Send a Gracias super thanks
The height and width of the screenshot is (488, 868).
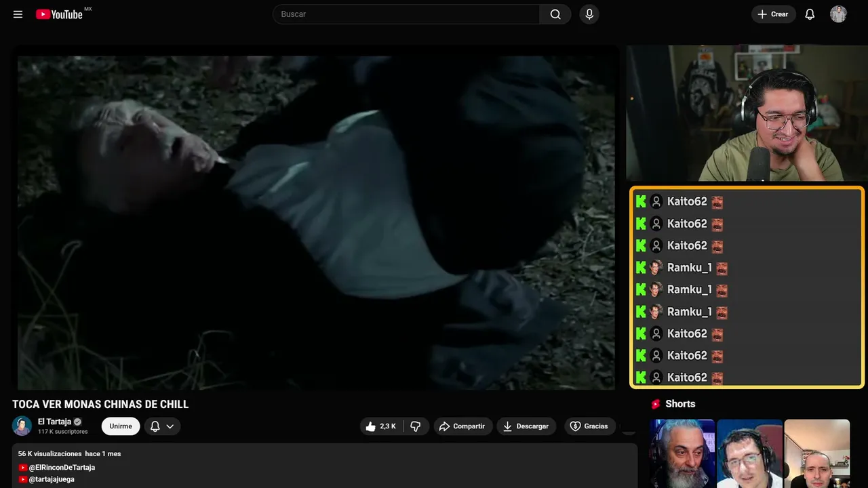tap(590, 426)
